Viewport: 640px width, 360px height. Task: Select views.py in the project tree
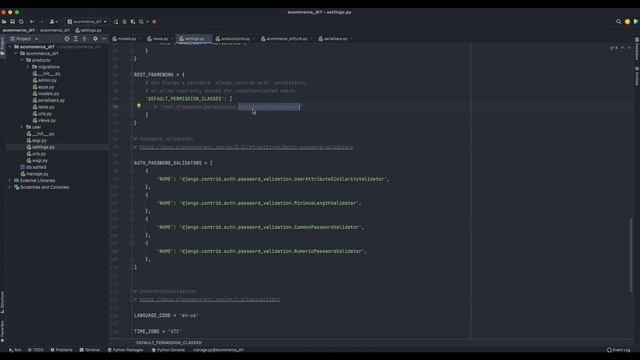pyautogui.click(x=44, y=120)
